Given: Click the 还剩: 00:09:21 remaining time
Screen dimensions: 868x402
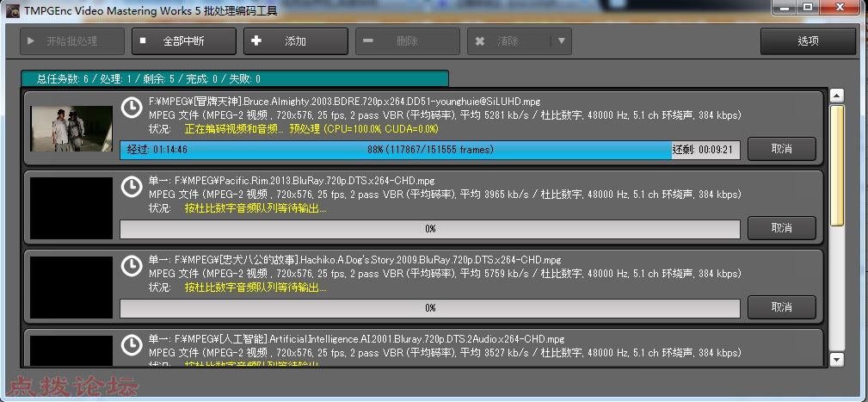Looking at the screenshot, I should point(703,150).
